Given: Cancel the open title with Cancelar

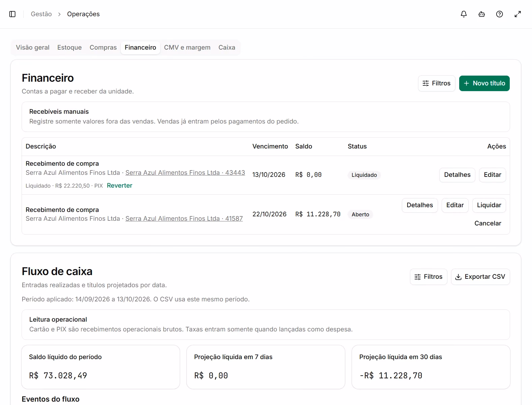Looking at the screenshot, I should pos(488,223).
